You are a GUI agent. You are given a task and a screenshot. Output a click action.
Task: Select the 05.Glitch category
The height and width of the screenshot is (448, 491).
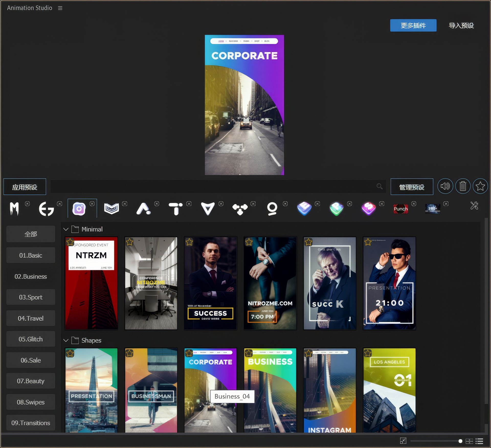(x=31, y=339)
